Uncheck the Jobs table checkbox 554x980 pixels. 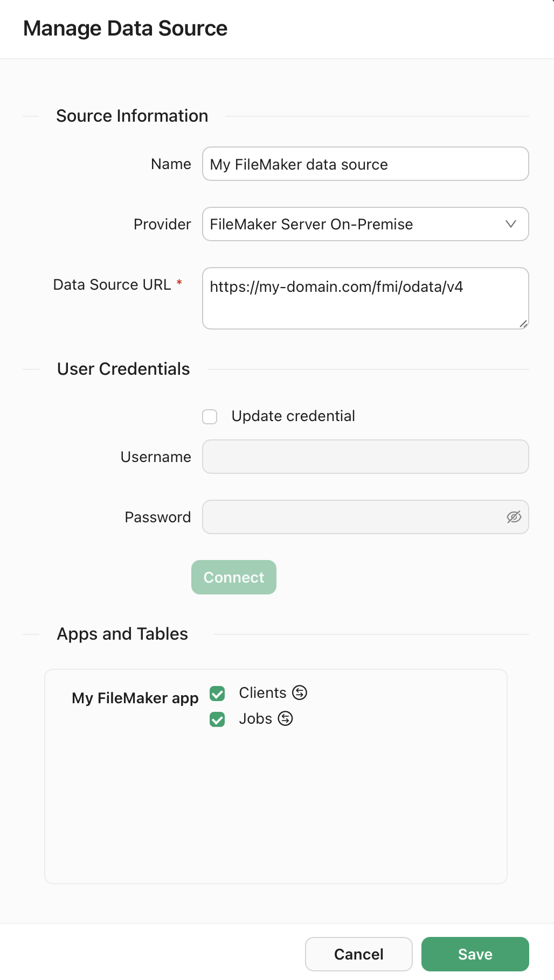pos(217,719)
